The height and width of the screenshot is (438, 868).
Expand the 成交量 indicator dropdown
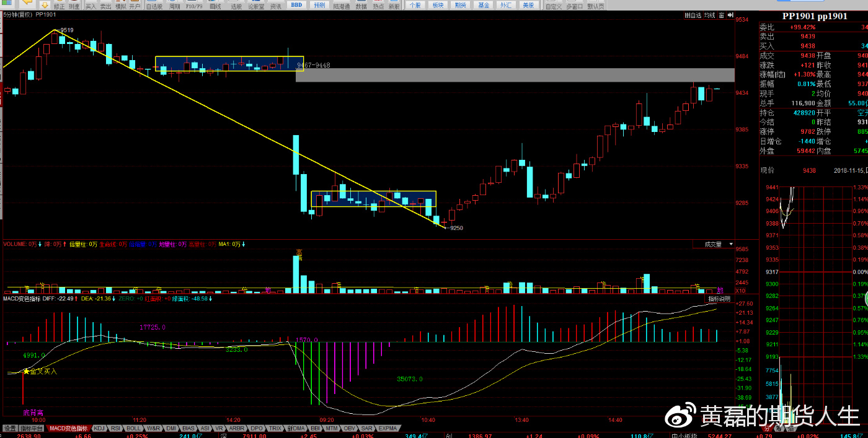pyautogui.click(x=731, y=245)
